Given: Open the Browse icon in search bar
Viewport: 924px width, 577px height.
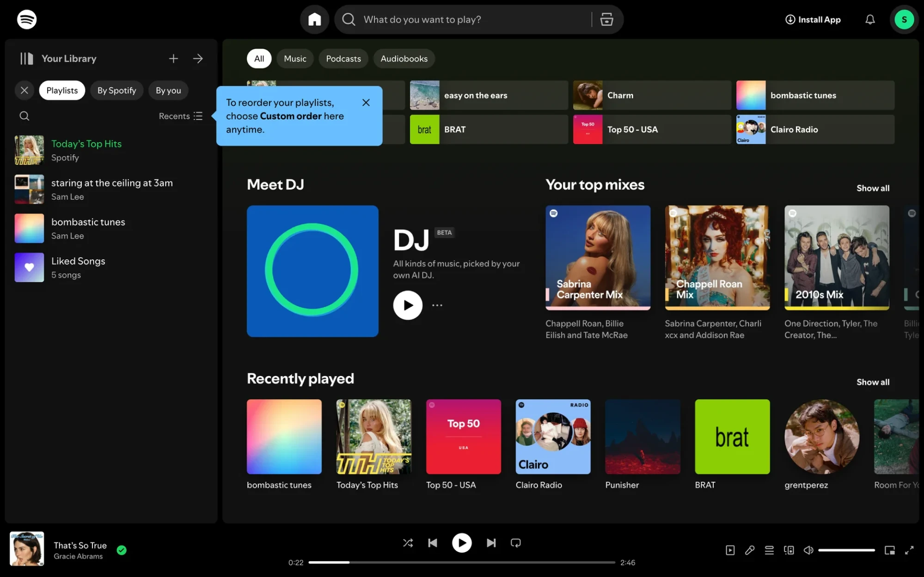Looking at the screenshot, I should coord(606,19).
